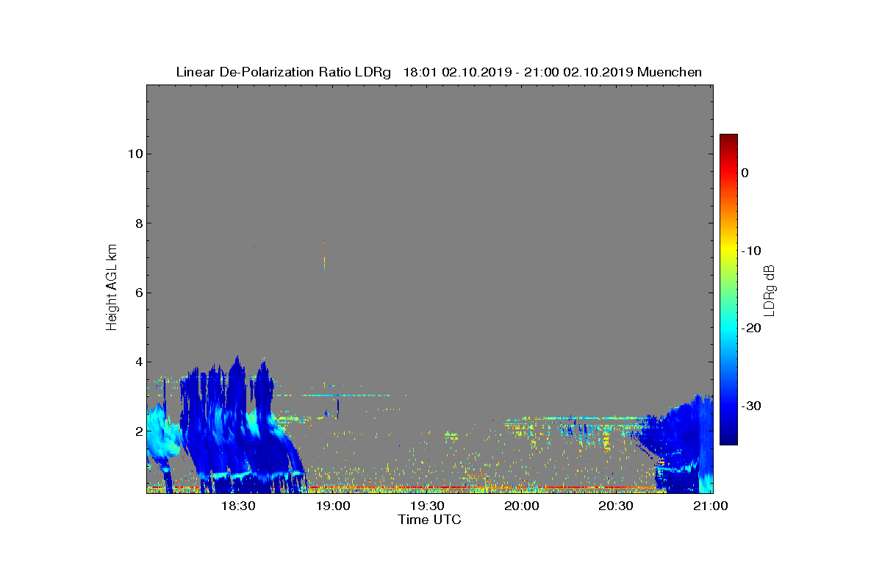Click the 4 km height tick label
882x588 pixels.
138,362
